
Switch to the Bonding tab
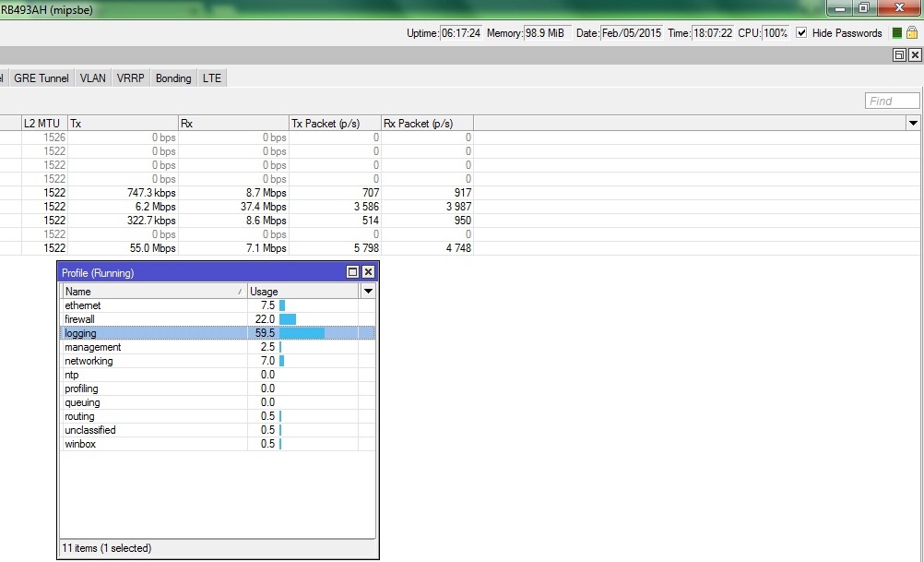point(173,78)
